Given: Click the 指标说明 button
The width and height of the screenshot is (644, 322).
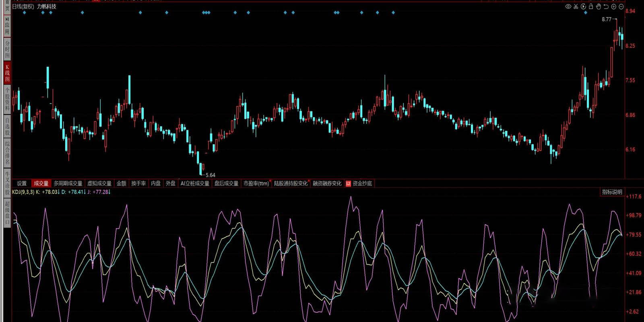Looking at the screenshot, I should point(612,192).
